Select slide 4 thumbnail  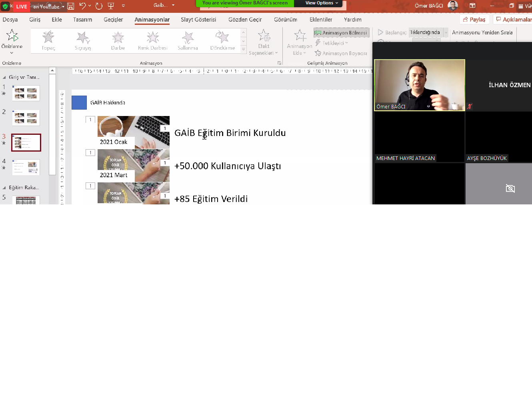[26, 167]
